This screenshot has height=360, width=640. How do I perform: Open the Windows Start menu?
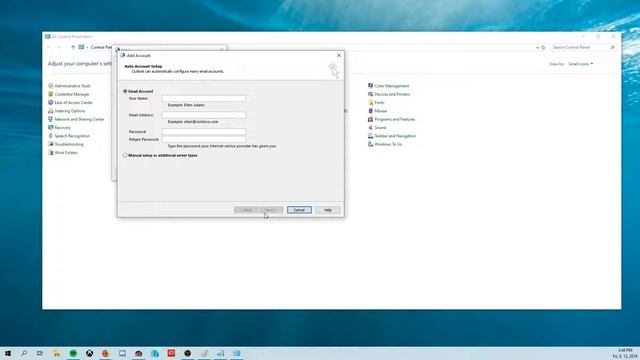coord(8,353)
